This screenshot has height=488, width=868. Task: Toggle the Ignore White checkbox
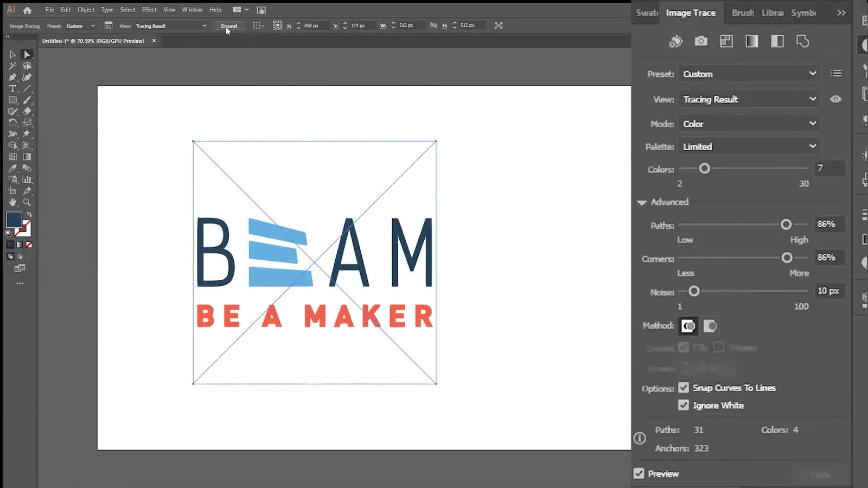pyautogui.click(x=684, y=405)
